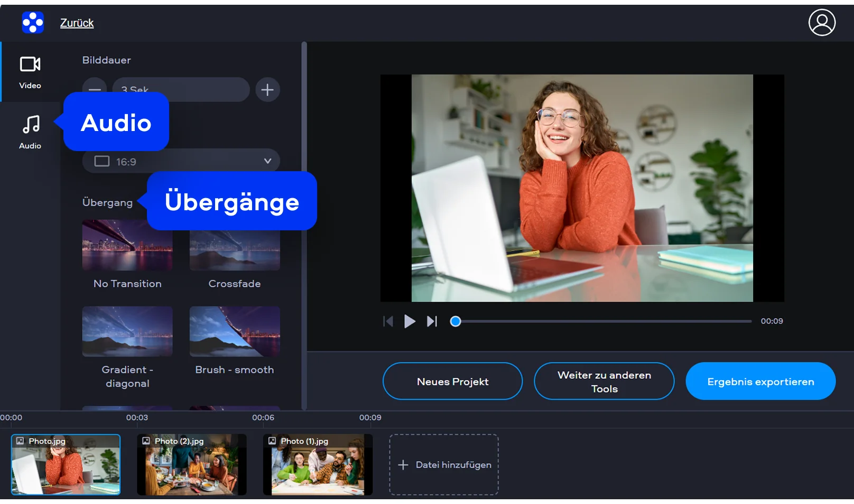The width and height of the screenshot is (854, 504).
Task: Increase image duration with plus button
Action: click(x=267, y=90)
